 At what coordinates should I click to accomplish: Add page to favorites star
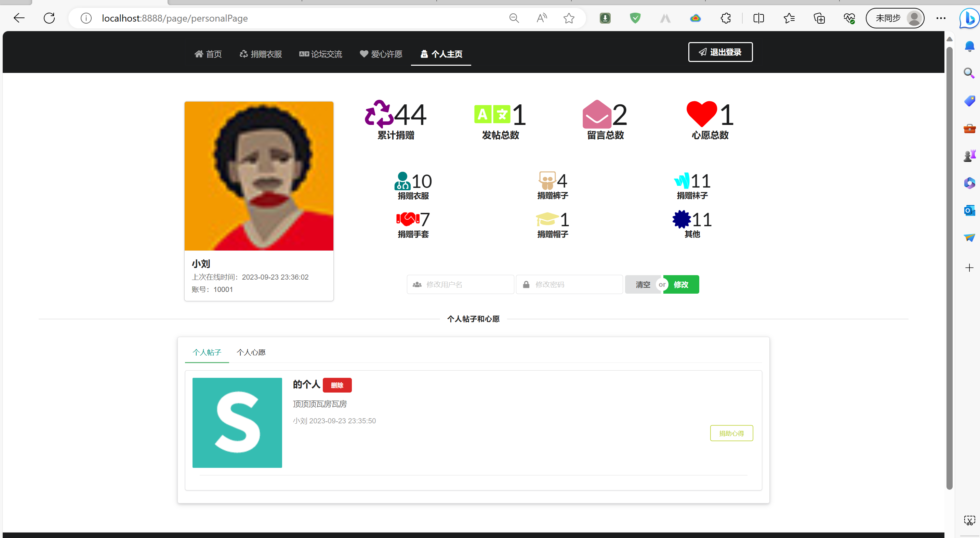tap(569, 18)
